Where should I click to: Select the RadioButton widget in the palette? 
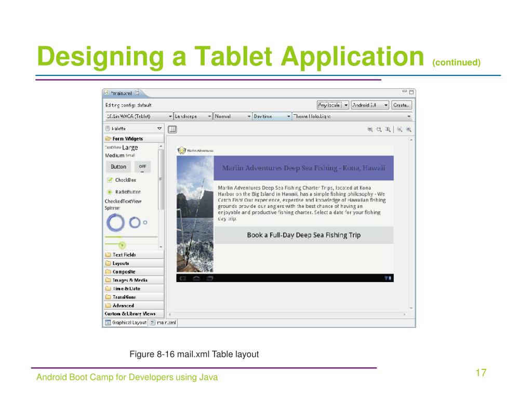pos(127,191)
